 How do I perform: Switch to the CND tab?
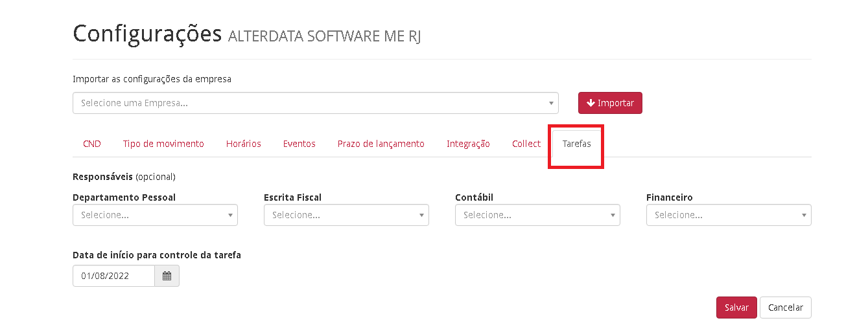click(92, 144)
